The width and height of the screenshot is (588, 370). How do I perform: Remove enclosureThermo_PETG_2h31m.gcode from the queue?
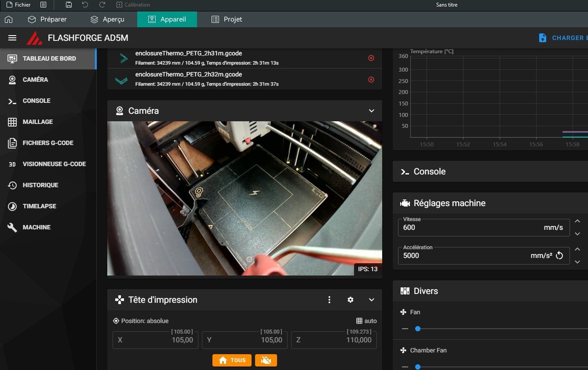click(371, 58)
